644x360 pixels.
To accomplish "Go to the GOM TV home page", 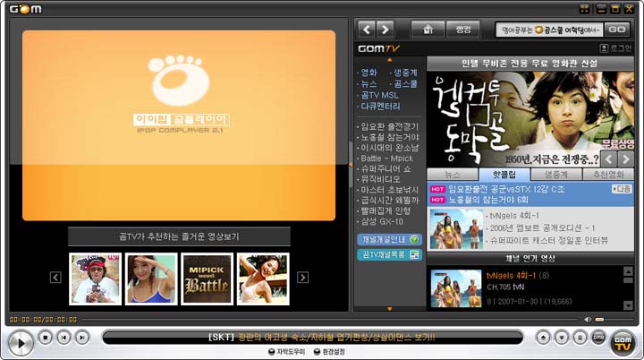I will point(428,30).
